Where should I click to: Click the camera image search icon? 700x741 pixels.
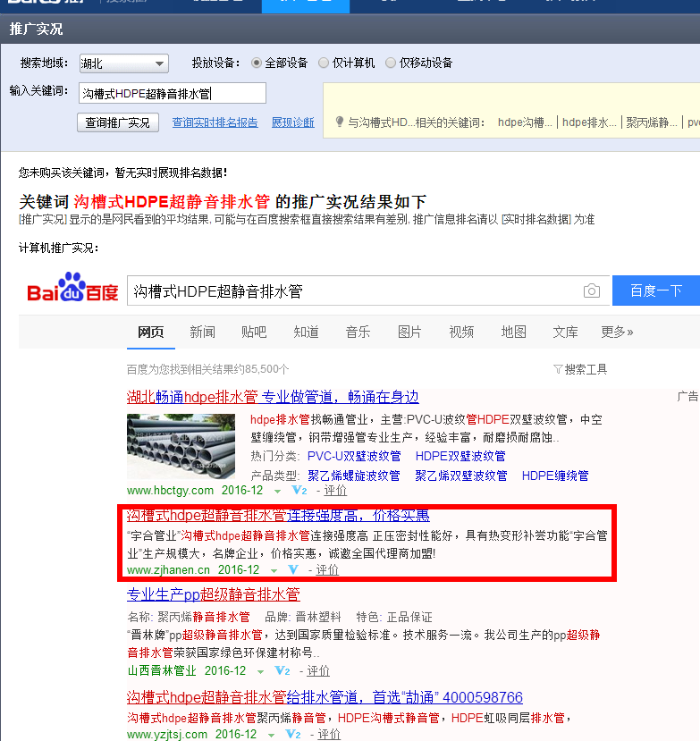tap(591, 291)
